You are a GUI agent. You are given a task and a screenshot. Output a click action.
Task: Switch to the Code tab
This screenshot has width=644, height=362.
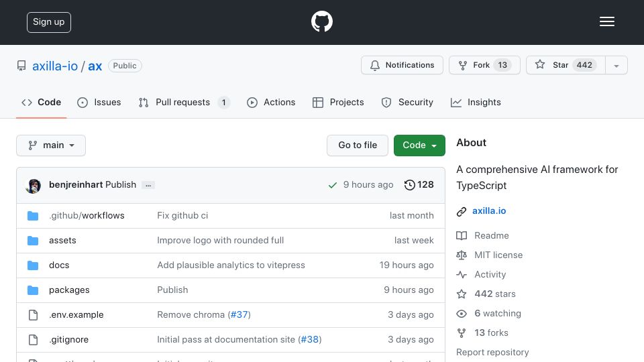point(41,102)
